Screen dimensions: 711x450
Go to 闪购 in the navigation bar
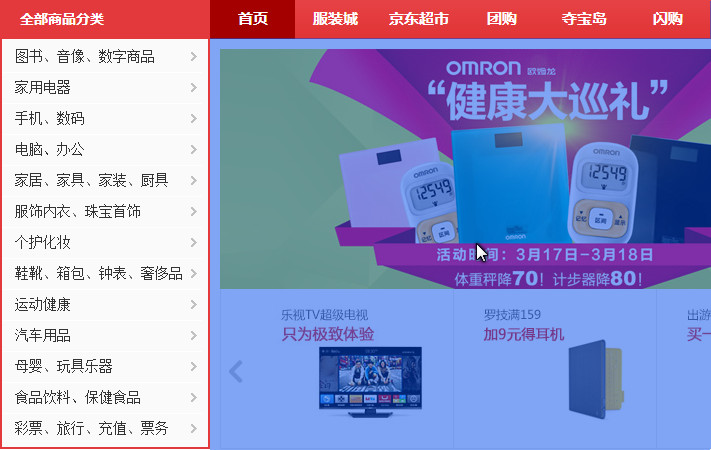pos(667,19)
